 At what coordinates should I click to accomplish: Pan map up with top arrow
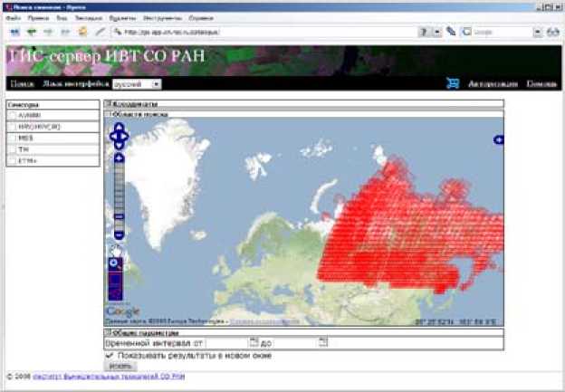click(120, 127)
